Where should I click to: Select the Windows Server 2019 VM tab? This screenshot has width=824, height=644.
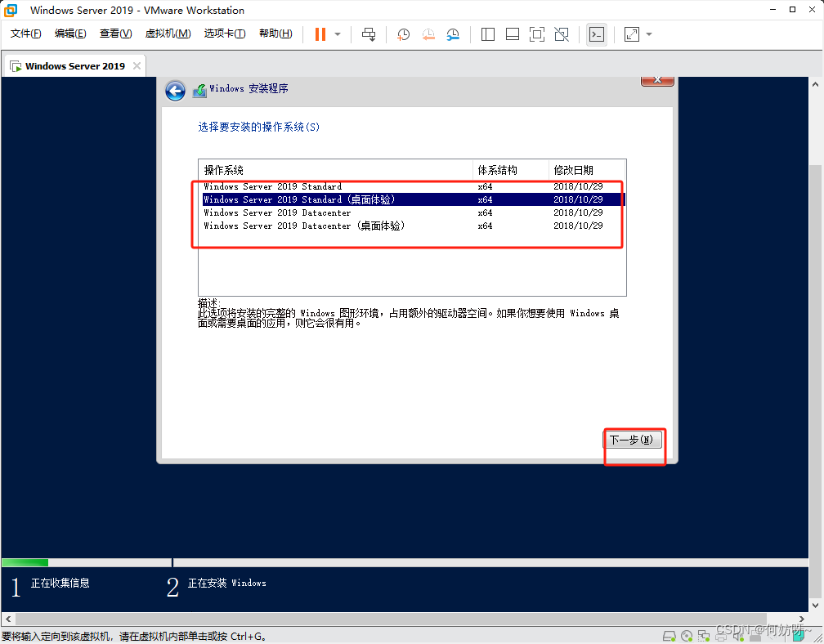coord(75,66)
